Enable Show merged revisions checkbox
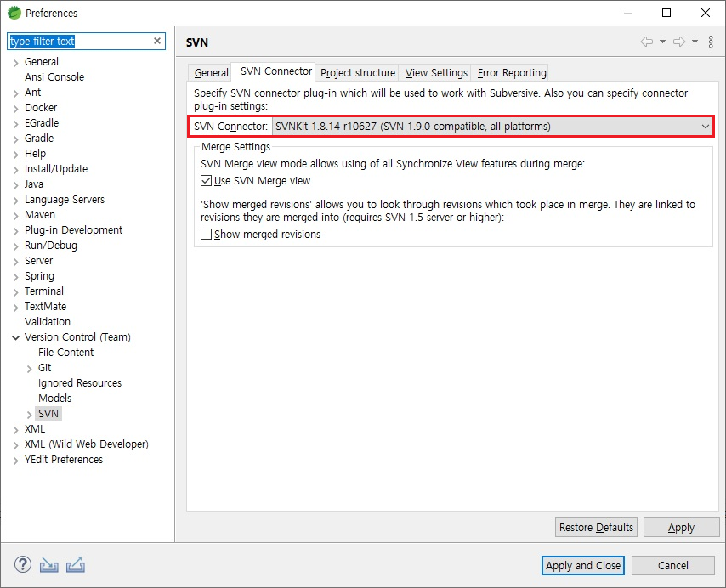This screenshot has height=588, width=726. [206, 234]
